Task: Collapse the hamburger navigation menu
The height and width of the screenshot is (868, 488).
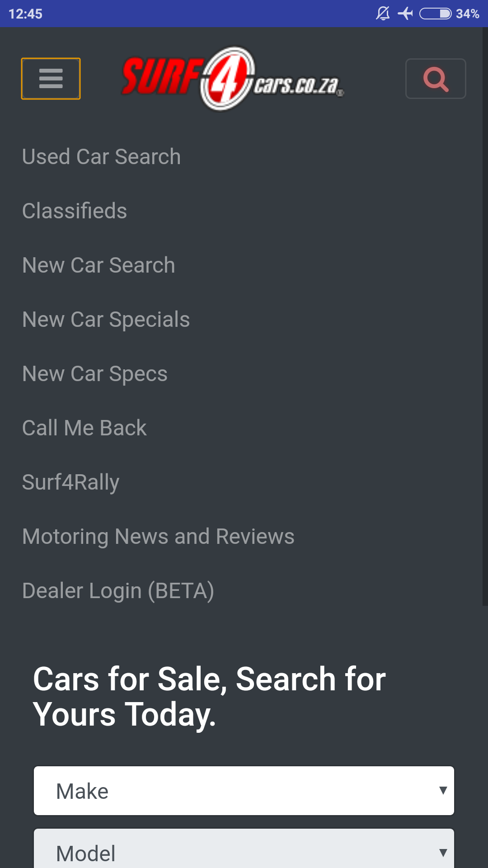Action: 51,79
